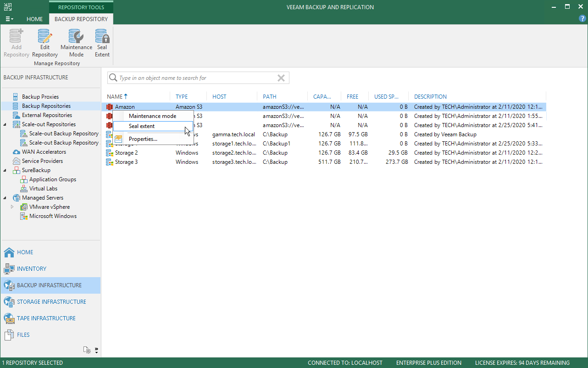The height and width of the screenshot is (368, 588).
Task: Select the WAN Accelerators tree icon
Action: coord(17,152)
